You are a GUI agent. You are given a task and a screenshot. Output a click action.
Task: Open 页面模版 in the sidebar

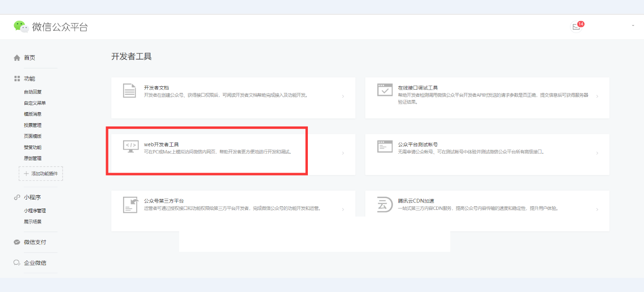coord(33,136)
